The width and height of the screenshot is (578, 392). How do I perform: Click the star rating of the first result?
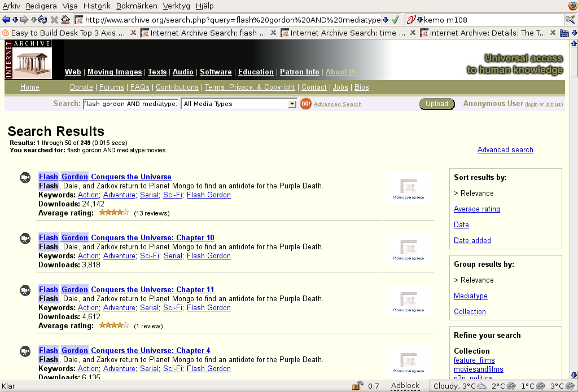[x=114, y=213]
